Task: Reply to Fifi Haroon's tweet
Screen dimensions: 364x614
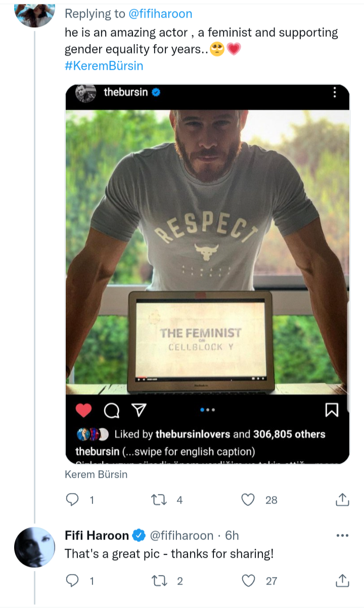Action: coord(73,581)
